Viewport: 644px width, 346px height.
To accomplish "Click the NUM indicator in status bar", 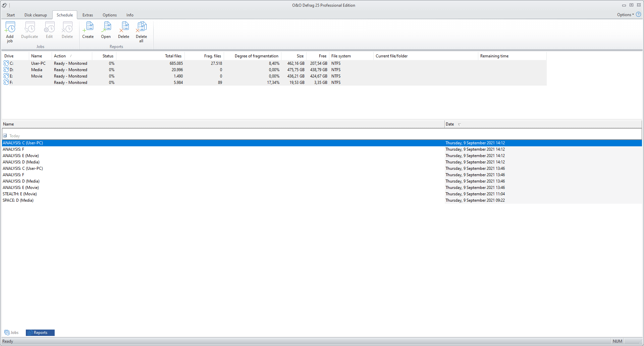I will tap(617, 341).
